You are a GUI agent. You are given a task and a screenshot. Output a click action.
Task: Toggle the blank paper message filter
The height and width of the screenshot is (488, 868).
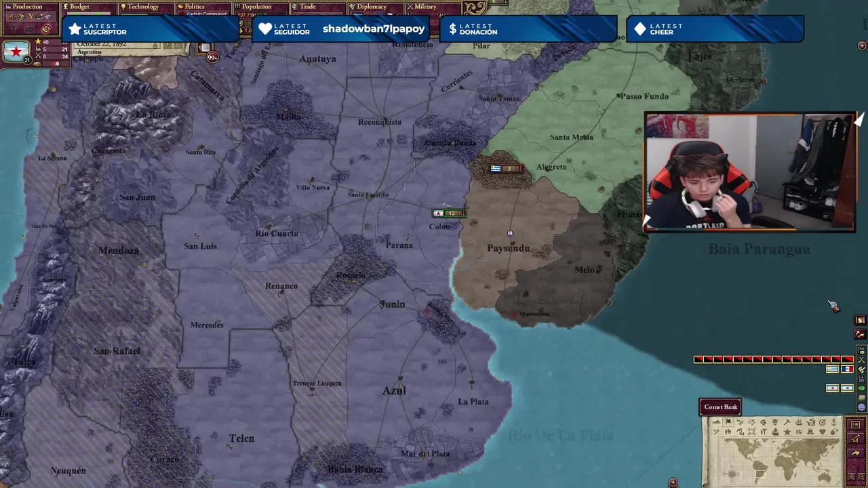coord(861,398)
